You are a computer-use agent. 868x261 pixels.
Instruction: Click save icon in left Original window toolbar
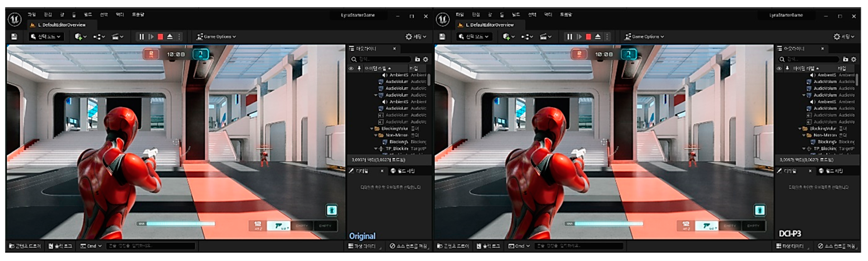(14, 37)
